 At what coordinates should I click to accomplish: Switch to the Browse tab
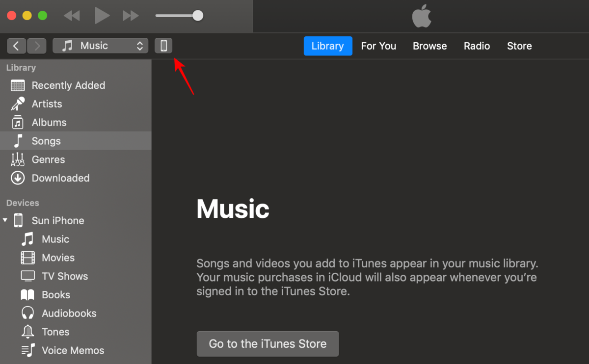430,46
